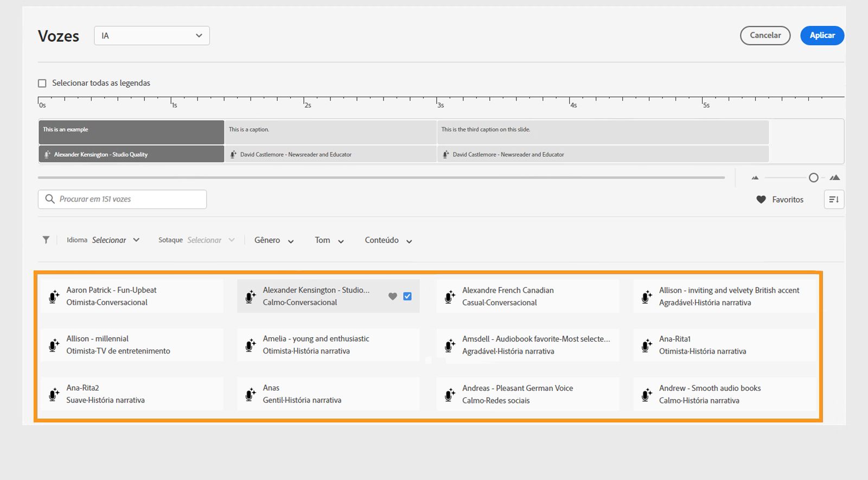Open the sort order button
868x480 pixels.
click(834, 199)
